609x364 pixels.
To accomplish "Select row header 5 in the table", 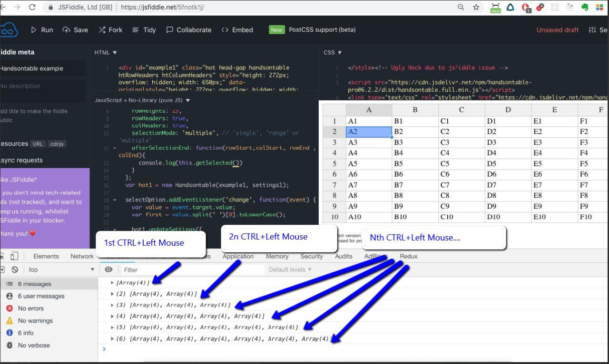I will point(334,163).
